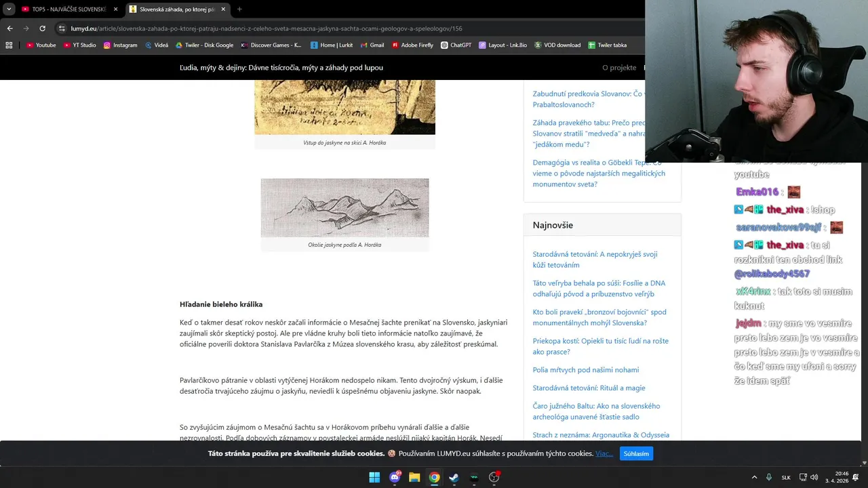This screenshot has width=868, height=488.
Task: Open Steam from the taskbar
Action: tap(454, 477)
